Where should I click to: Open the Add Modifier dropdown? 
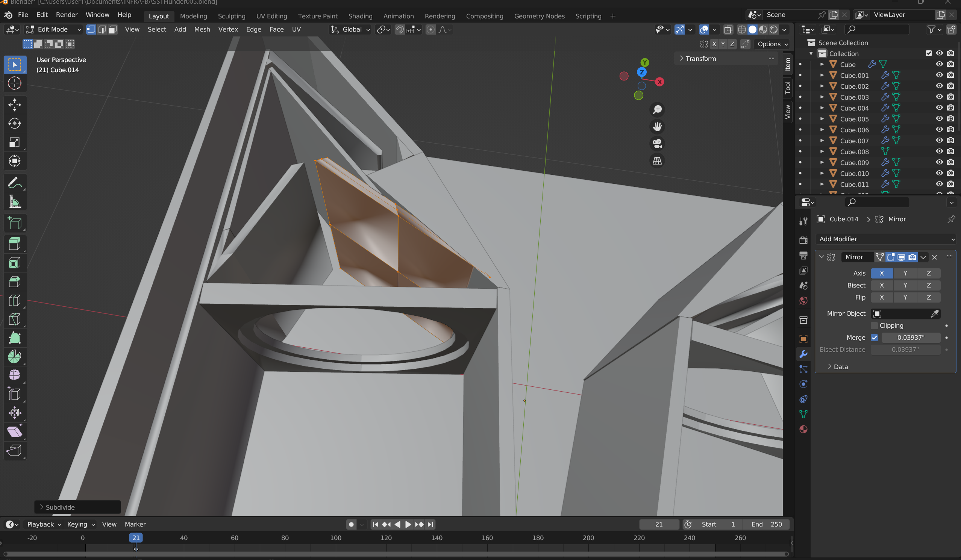point(885,239)
